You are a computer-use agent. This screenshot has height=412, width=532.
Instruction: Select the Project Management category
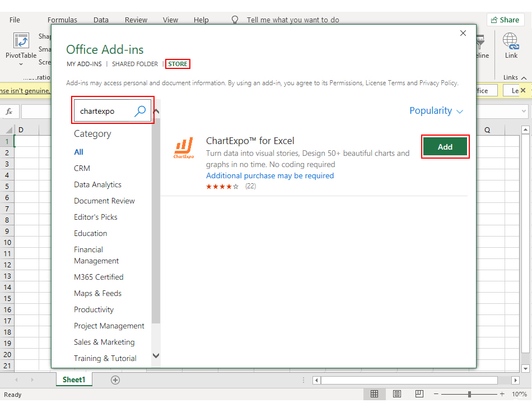pos(109,326)
